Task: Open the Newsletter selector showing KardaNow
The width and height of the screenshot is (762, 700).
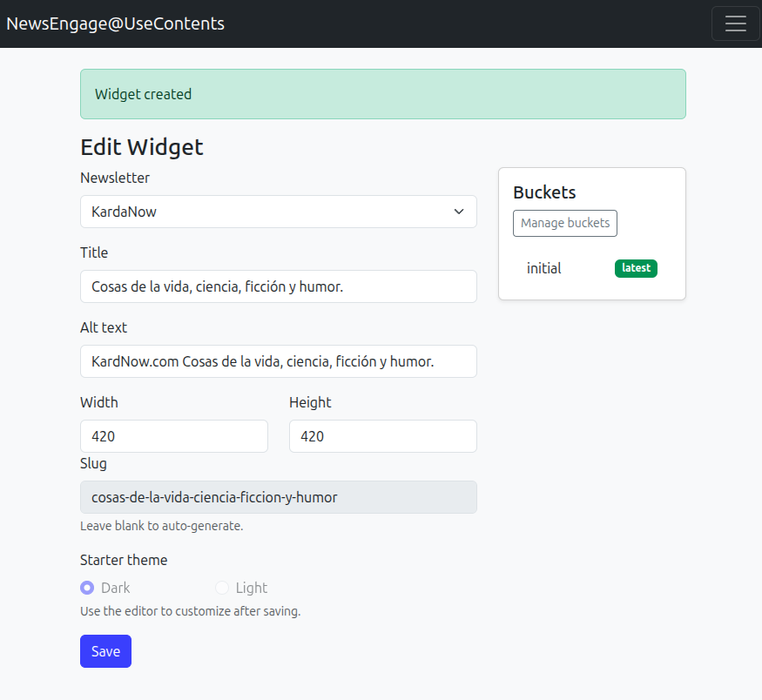Action: point(279,212)
